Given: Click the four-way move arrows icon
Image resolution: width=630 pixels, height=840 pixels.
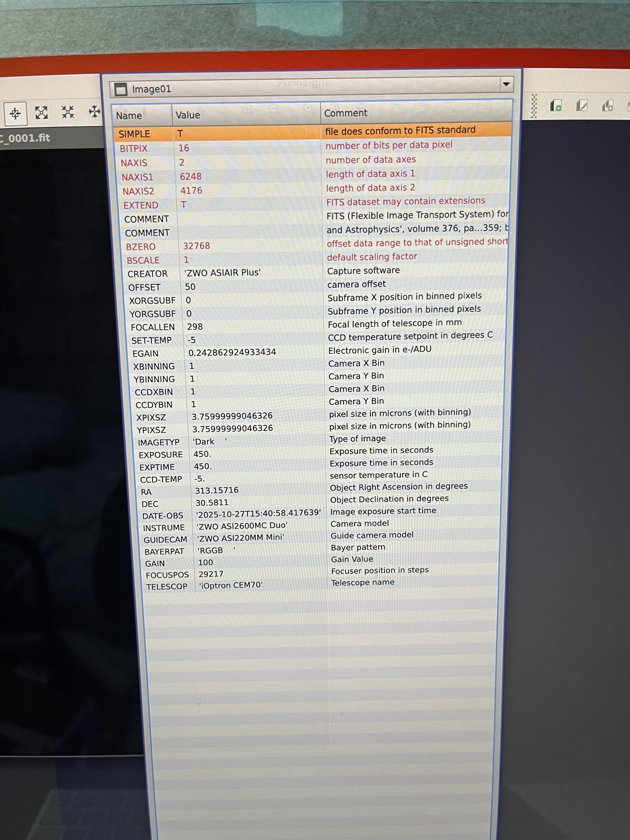Looking at the screenshot, I should [94, 111].
